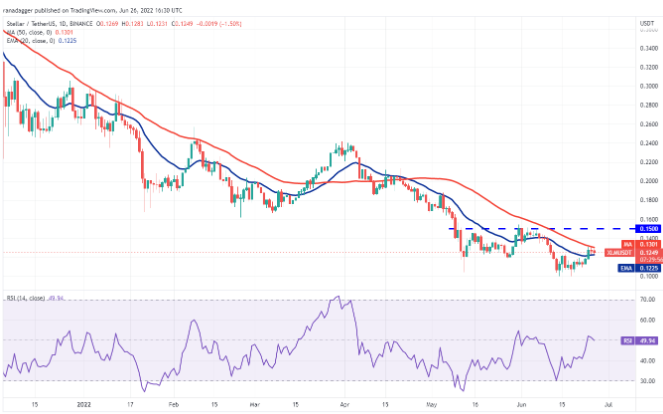Click the 07:29:56 bar countdown timer
This screenshot has height=414, width=663.
649,260
